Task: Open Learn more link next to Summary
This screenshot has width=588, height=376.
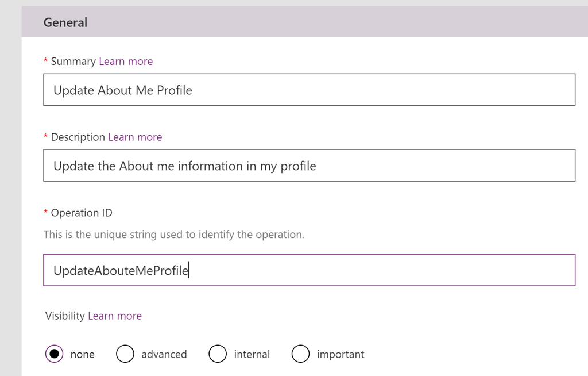Action: point(126,61)
